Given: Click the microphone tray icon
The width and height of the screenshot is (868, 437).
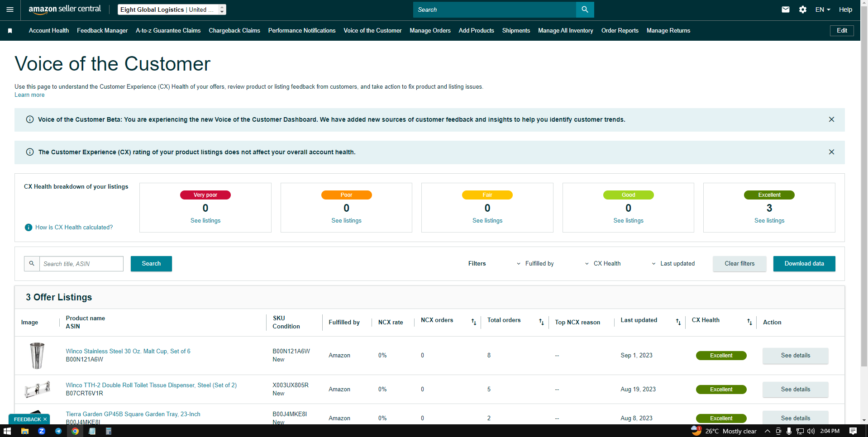Looking at the screenshot, I should tap(789, 431).
